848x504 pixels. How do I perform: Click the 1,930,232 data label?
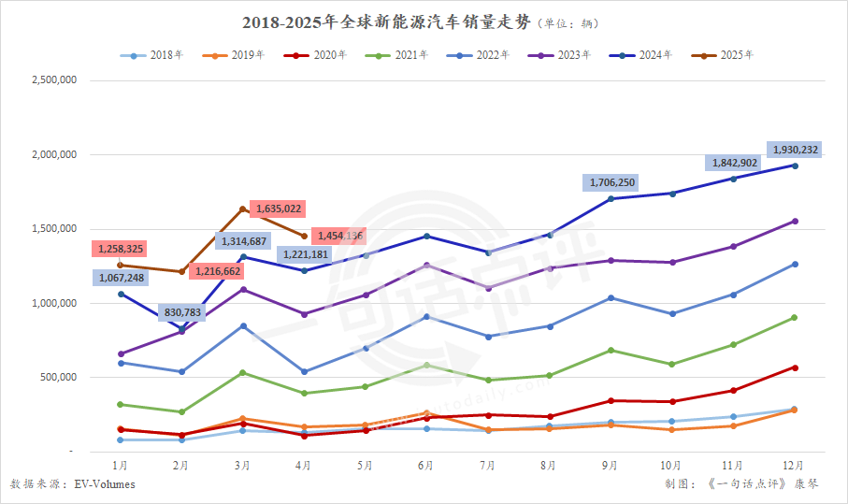[795, 150]
